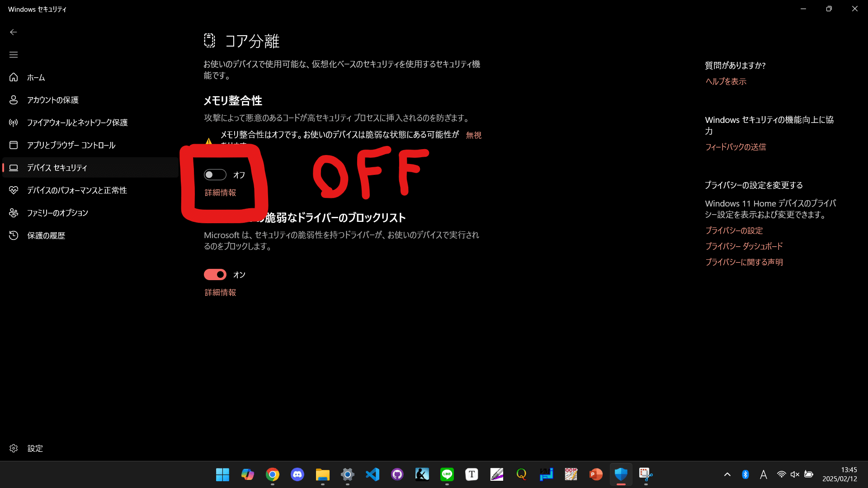The height and width of the screenshot is (488, 868).
Task: Open the プライバシーの設定 link
Action: (734, 230)
